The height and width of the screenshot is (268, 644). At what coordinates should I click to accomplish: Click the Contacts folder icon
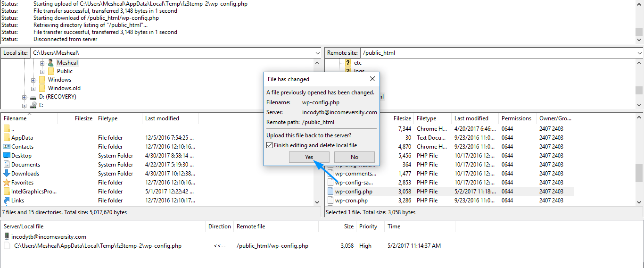tap(7, 147)
